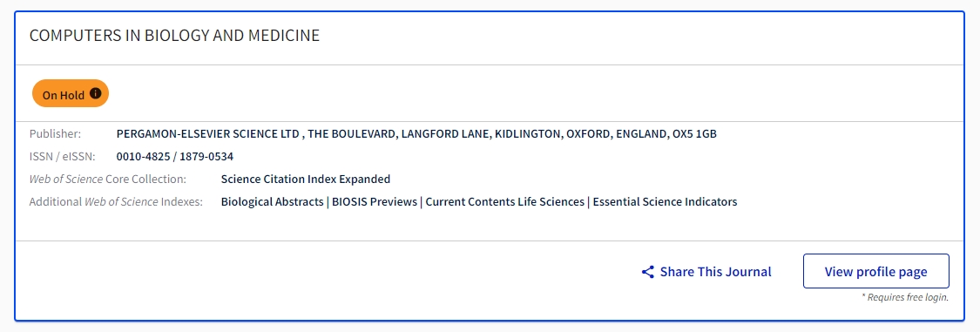Click the orange On Hold status badge
980x332 pixels.
pos(71,94)
